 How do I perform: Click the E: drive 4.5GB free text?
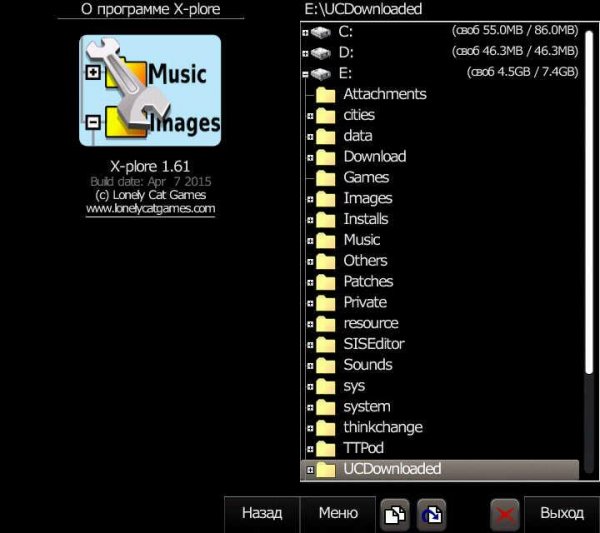[522, 72]
